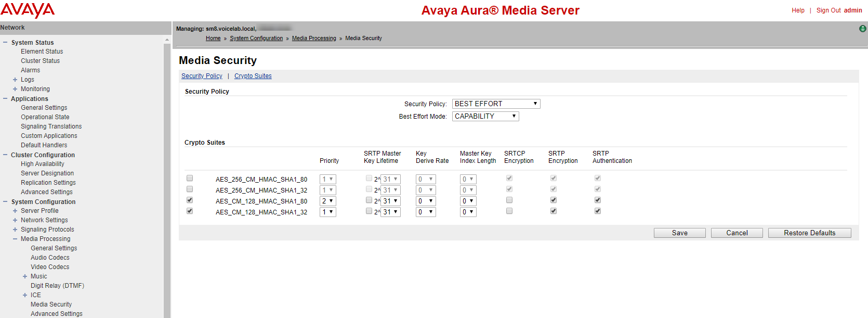Click the Avaya logo
This screenshot has width=868, height=318.
(x=28, y=10)
